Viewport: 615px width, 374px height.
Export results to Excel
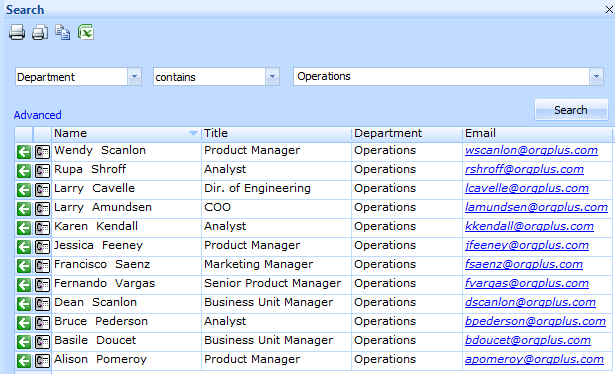tap(86, 32)
